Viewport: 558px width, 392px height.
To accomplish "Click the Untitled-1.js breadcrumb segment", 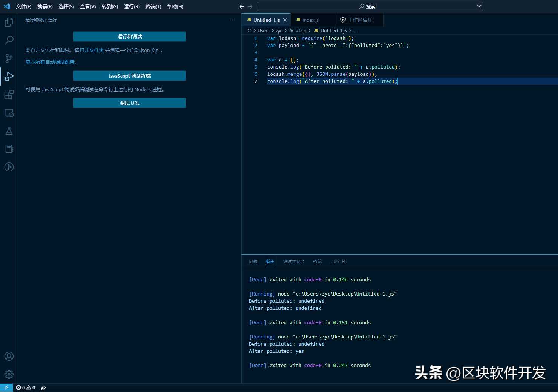I will (330, 31).
